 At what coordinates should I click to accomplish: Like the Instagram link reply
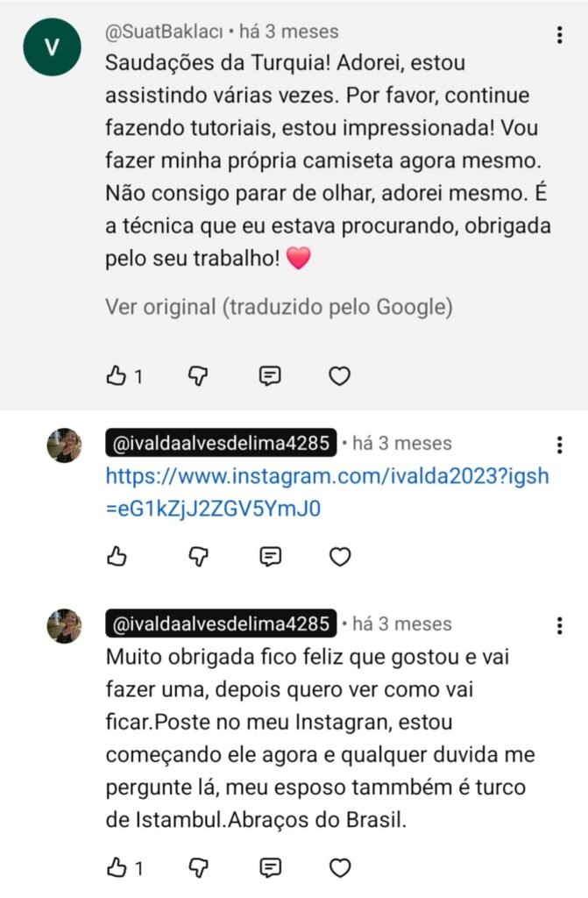117,557
